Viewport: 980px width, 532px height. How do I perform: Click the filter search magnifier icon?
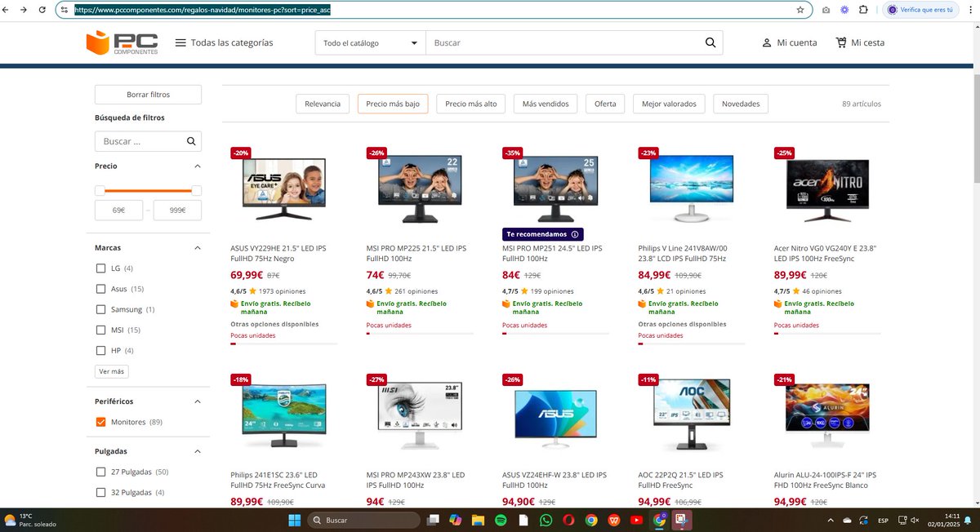click(191, 141)
